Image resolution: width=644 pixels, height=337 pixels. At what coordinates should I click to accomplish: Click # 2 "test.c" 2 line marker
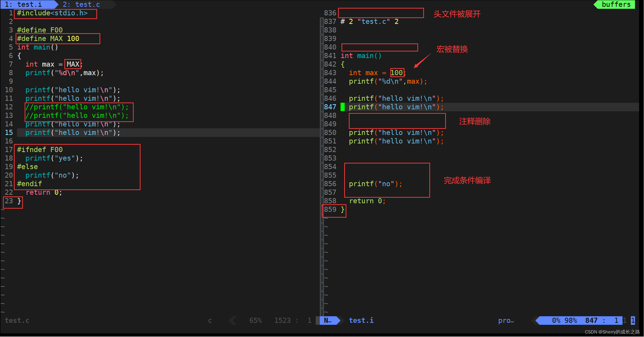(x=370, y=21)
